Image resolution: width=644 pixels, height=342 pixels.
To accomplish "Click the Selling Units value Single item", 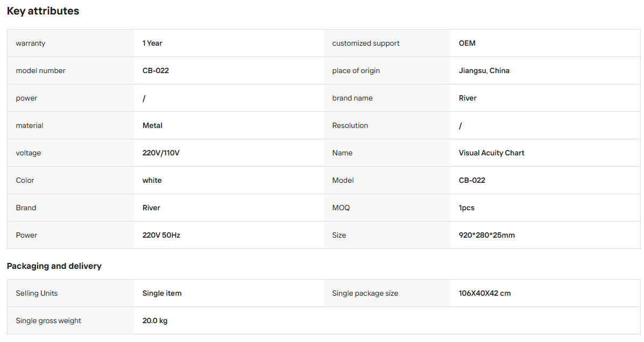I will [x=162, y=293].
